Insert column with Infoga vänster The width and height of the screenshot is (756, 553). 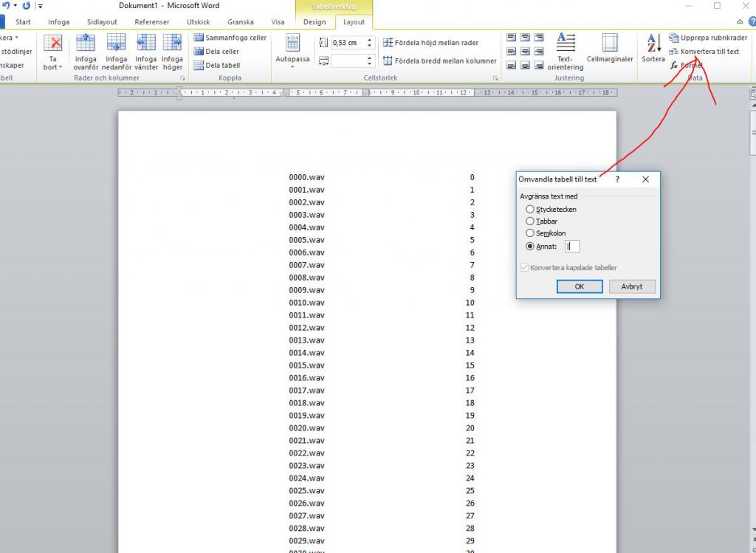coord(145,50)
